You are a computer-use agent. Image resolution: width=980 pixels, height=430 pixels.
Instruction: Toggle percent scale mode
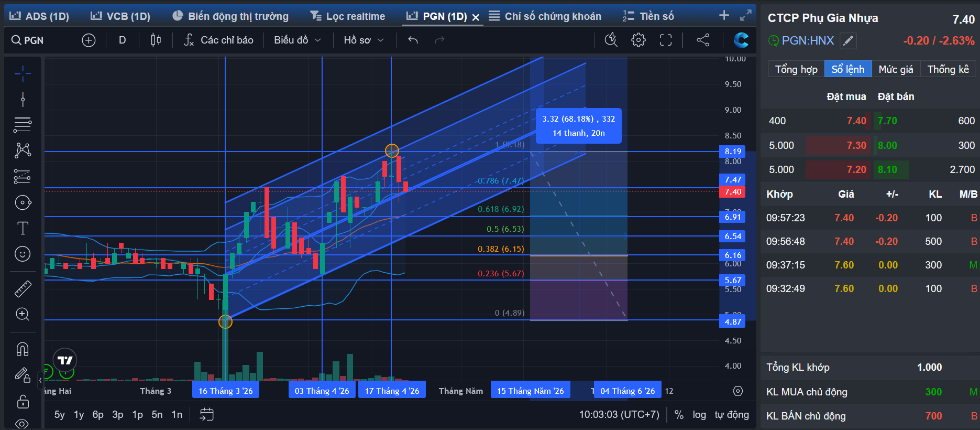click(x=679, y=415)
